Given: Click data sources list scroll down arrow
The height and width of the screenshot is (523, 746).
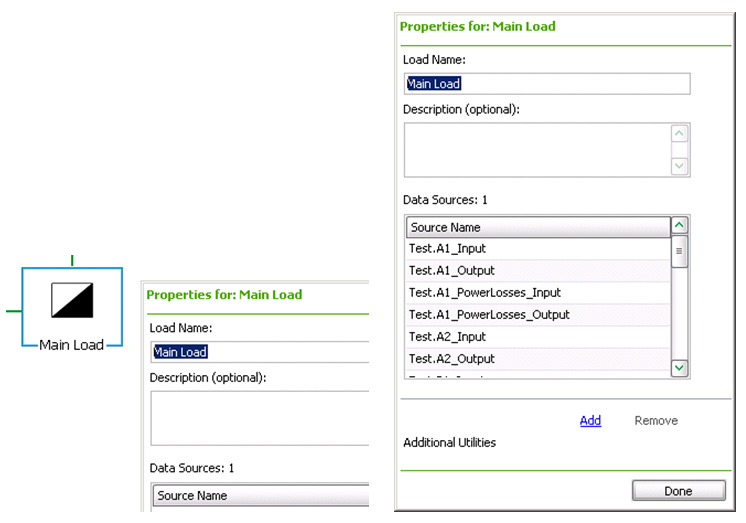Looking at the screenshot, I should tap(679, 368).
